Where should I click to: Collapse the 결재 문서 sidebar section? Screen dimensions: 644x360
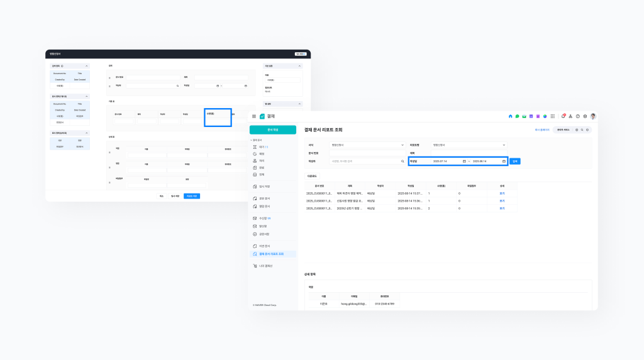252,139
